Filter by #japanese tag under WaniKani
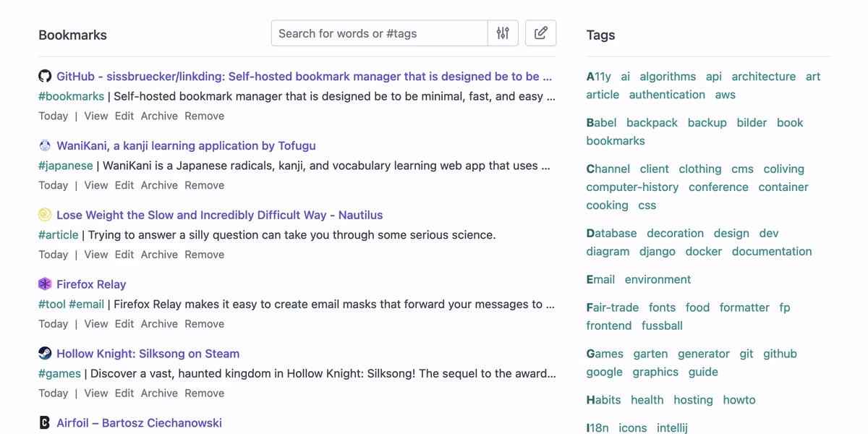Image resolution: width=868 pixels, height=434 pixels. click(x=65, y=166)
